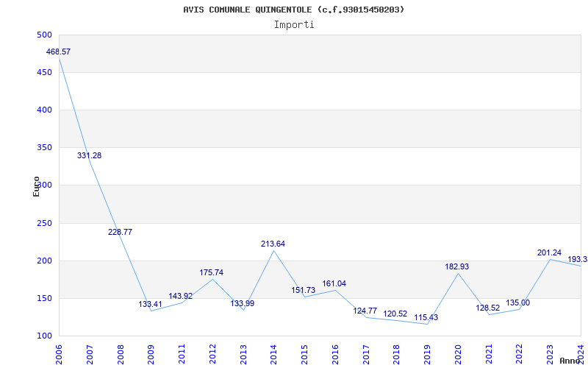Click the 128.52 value label
Screen dimensions: 588x368
[x=488, y=308]
